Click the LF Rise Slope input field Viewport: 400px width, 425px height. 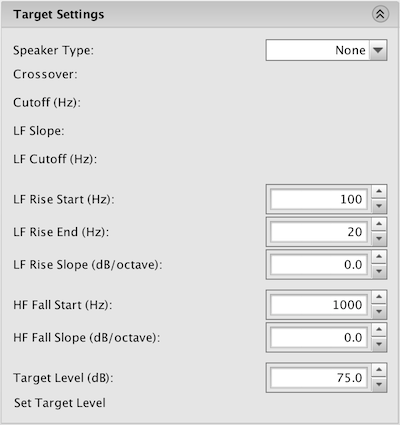319,265
